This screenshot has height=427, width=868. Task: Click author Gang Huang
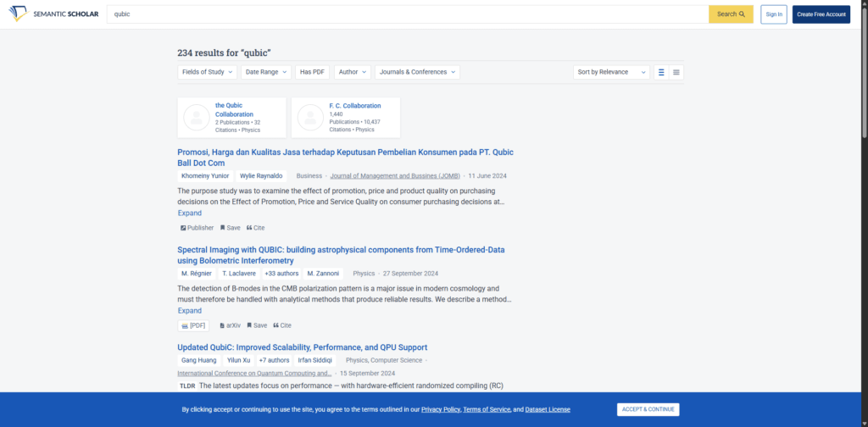(200, 360)
